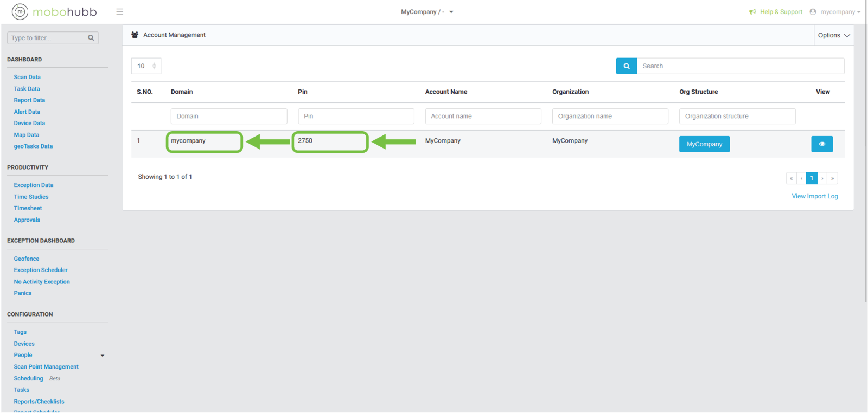Click the mobohubb logo icon
The image size is (868, 413).
[20, 11]
